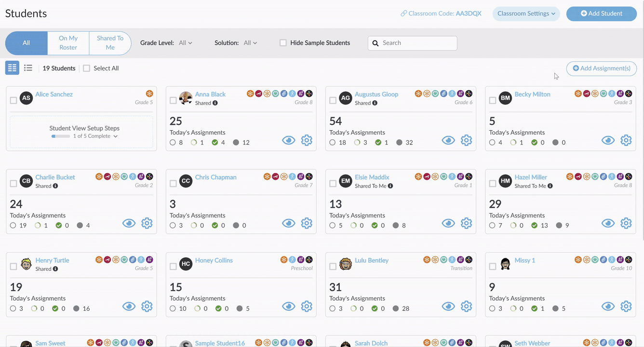Image resolution: width=644 pixels, height=347 pixels.
Task: Click the 19 Students count label
Action: point(59,68)
